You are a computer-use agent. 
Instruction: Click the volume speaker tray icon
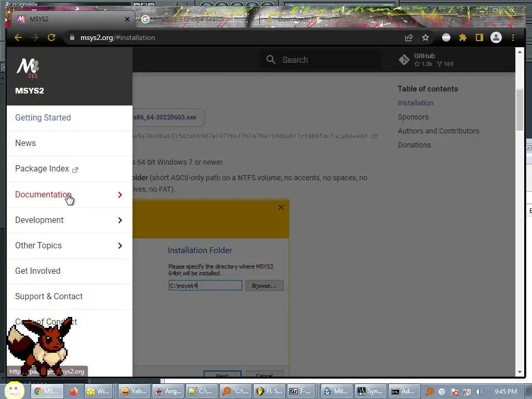click(x=479, y=392)
